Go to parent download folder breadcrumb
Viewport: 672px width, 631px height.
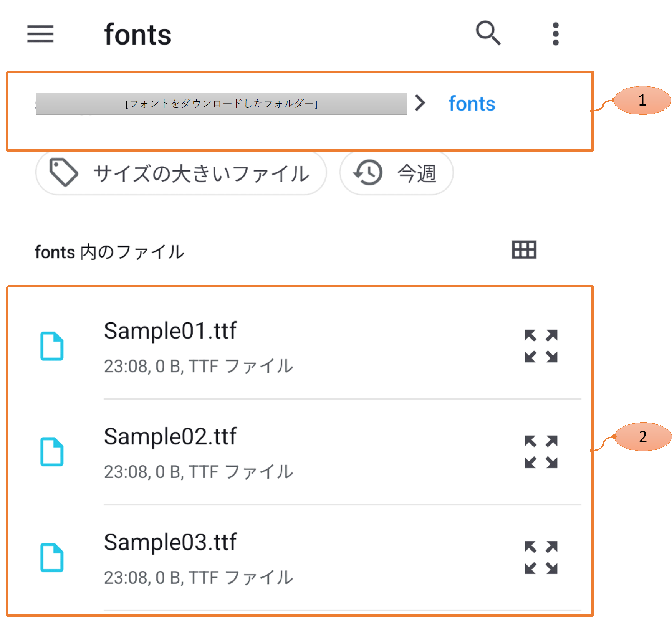[x=221, y=104]
